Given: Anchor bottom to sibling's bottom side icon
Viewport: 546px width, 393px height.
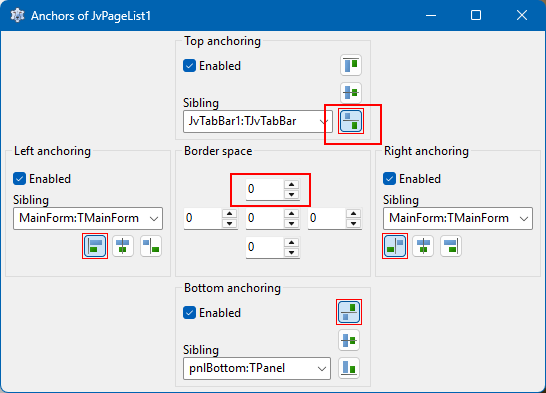Looking at the screenshot, I should 349,368.
